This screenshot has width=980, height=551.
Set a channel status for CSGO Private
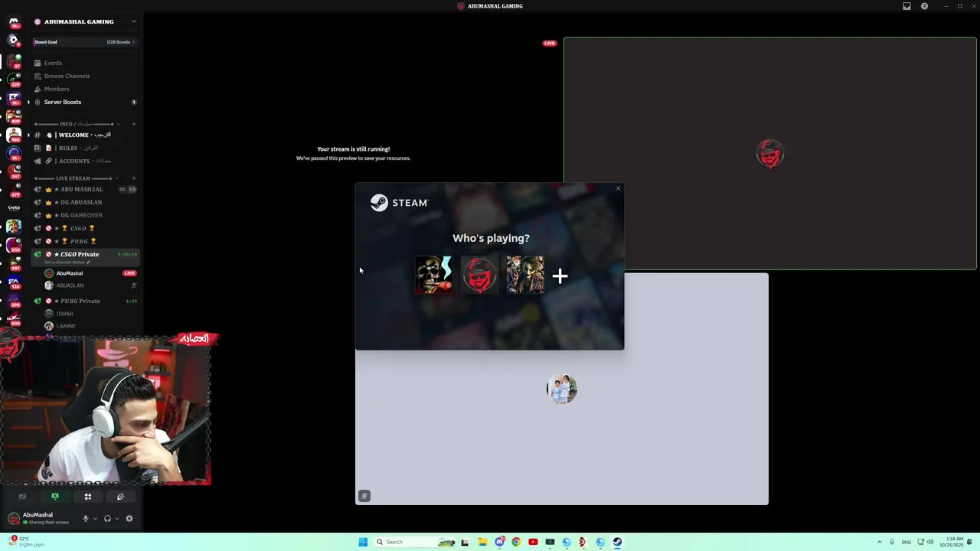67,262
